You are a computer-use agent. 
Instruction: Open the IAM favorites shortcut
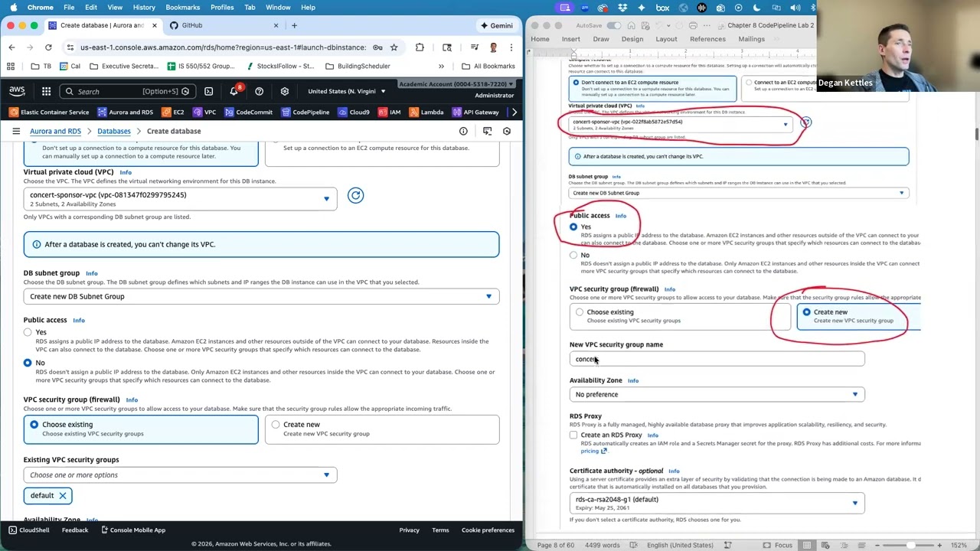(390, 112)
